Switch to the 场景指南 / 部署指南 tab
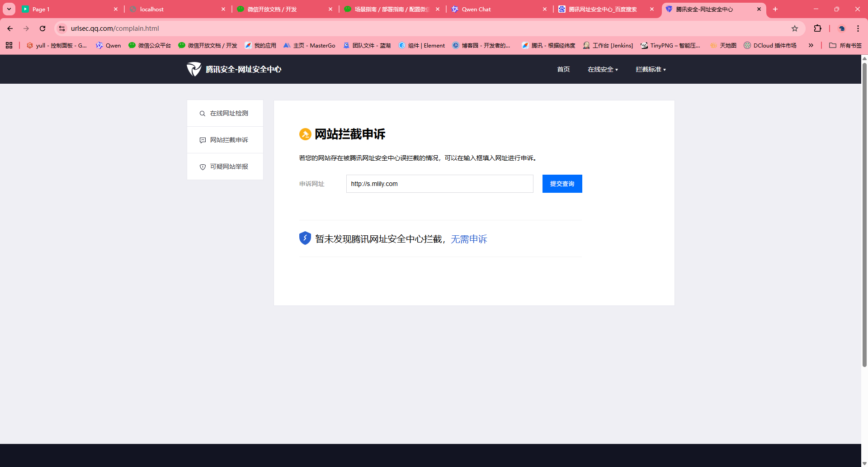 point(392,9)
